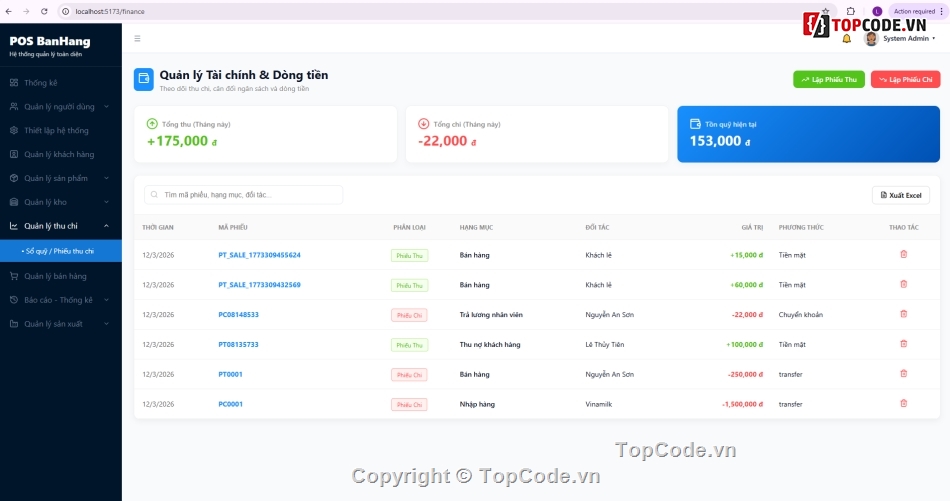Delete the PC08148533 voucher row
Image resolution: width=950 pixels, height=501 pixels.
pos(903,314)
